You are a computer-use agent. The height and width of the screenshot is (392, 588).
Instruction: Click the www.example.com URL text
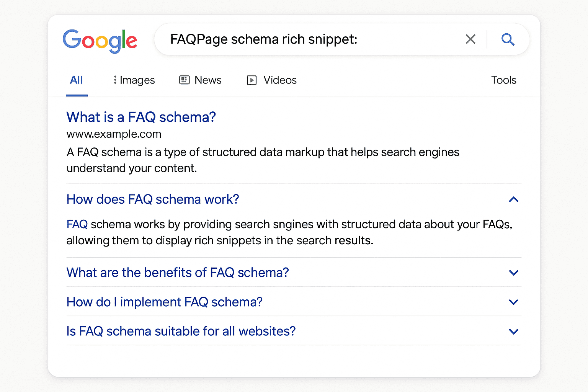click(x=114, y=134)
